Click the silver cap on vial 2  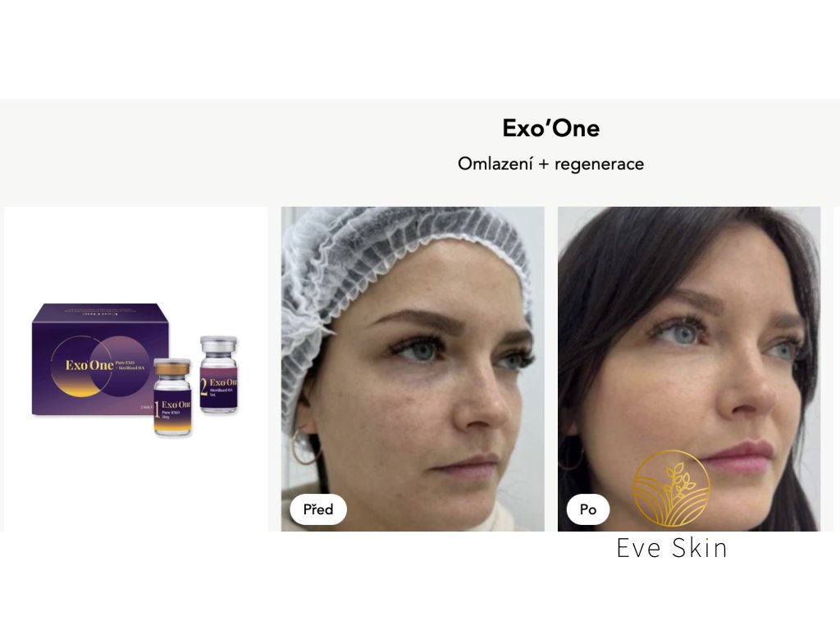(218, 345)
